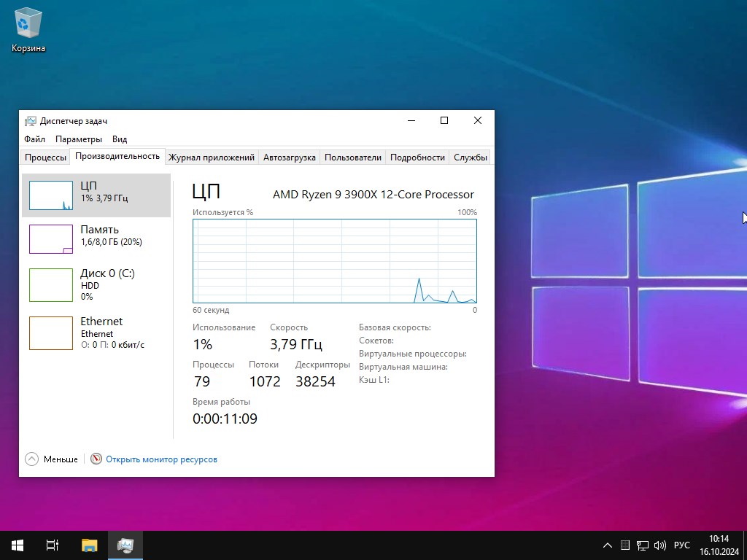Click the 1,6/8,0 ГБ (20%) memory text

(x=112, y=242)
